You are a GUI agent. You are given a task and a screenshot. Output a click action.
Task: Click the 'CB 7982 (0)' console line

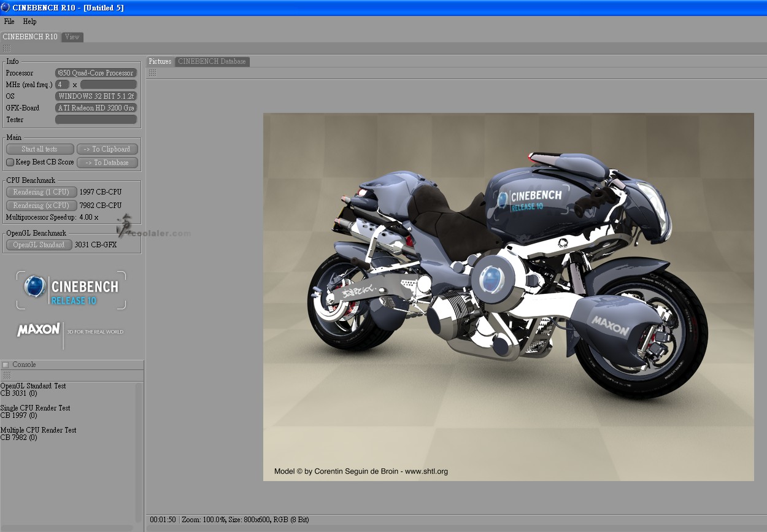(19, 438)
